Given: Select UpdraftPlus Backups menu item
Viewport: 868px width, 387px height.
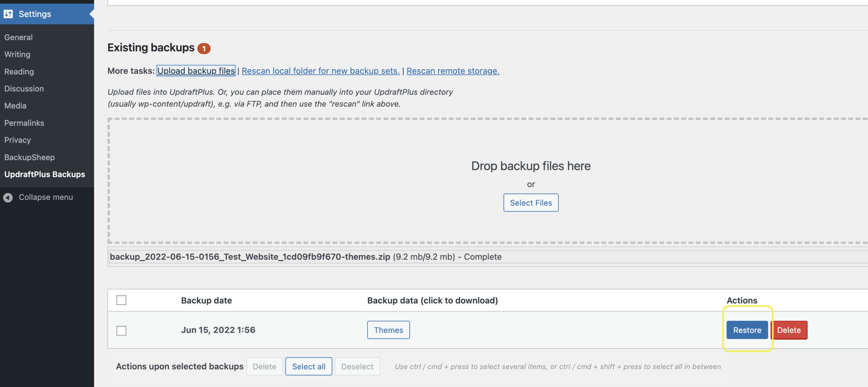Looking at the screenshot, I should (45, 174).
